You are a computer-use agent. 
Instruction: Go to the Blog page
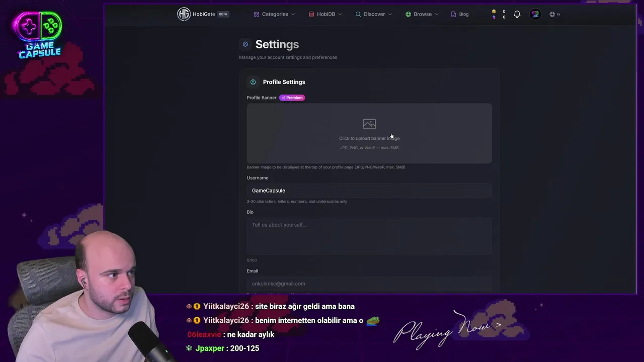coord(460,14)
